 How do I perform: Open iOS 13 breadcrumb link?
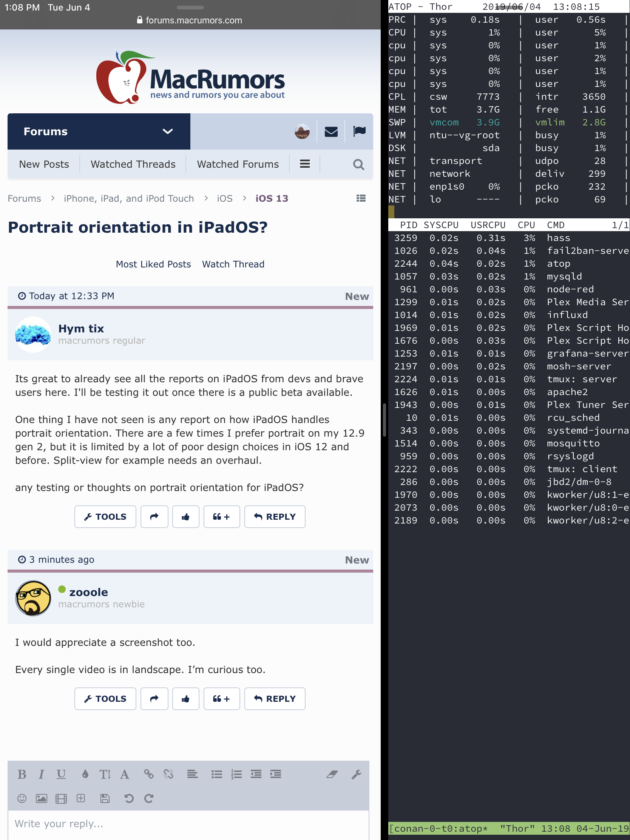point(272,199)
